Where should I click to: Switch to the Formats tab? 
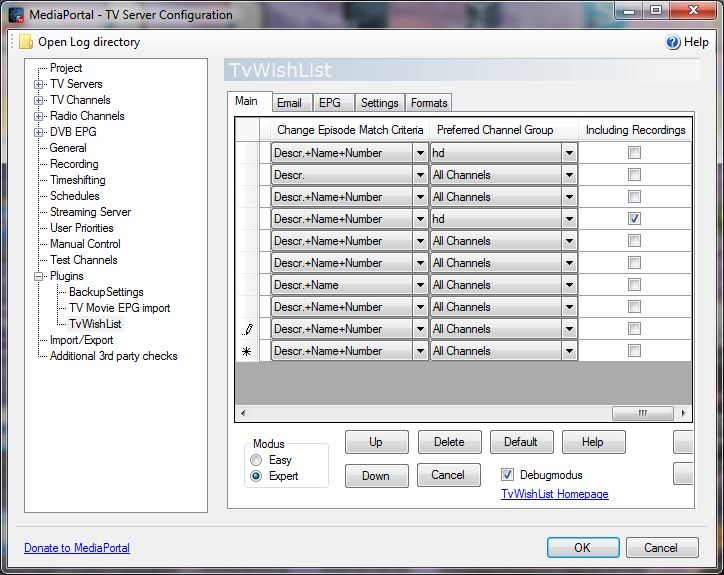[429, 103]
